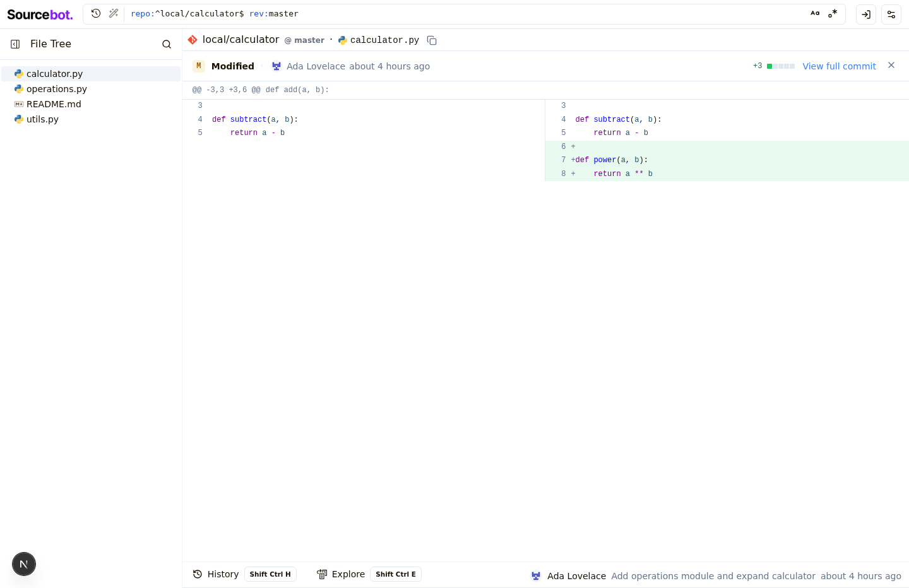Image resolution: width=909 pixels, height=588 pixels.
Task: Click commit message in bottom bar
Action: point(713,576)
